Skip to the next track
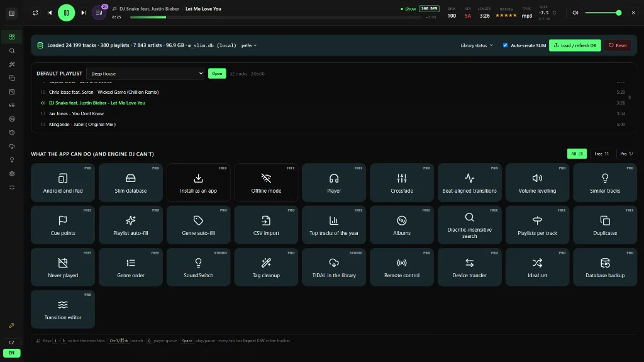The width and height of the screenshot is (644, 362). click(84, 13)
